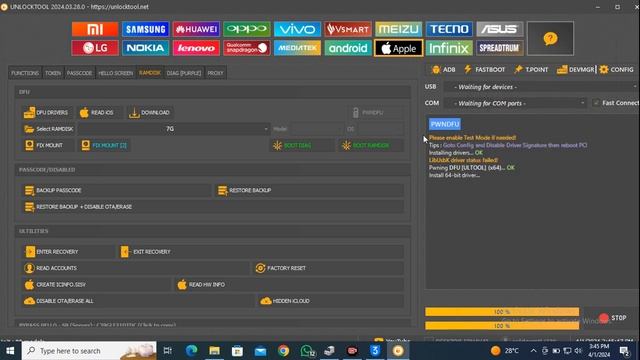Select the Meizu brand logo
This screenshot has width=640, height=360.
pos(398,29)
